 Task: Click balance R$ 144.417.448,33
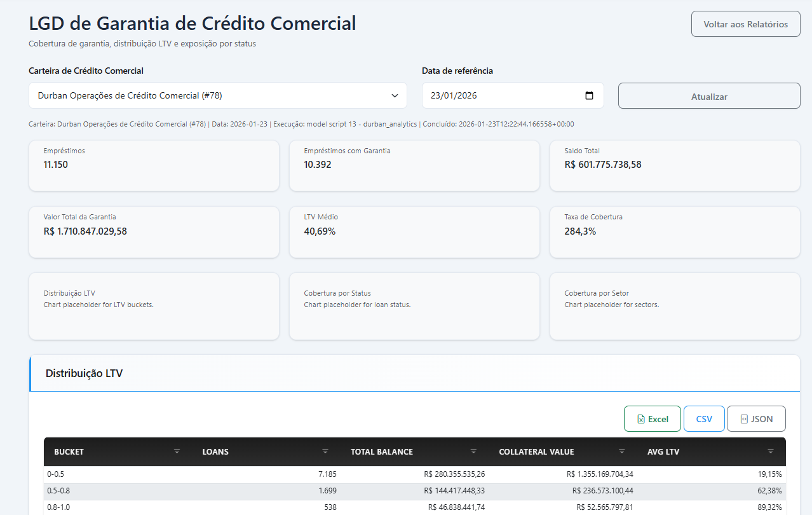pyautogui.click(x=454, y=490)
